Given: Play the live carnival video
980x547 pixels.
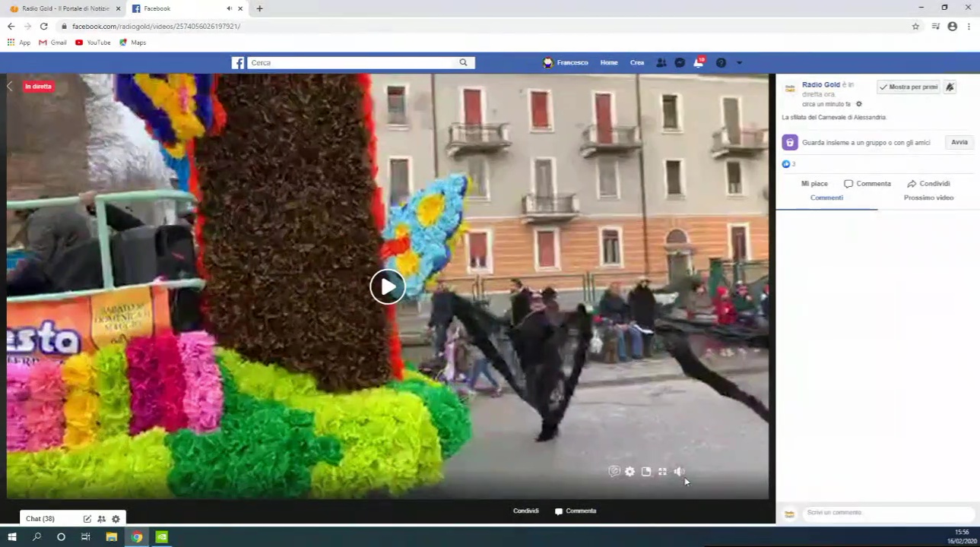Looking at the screenshot, I should 388,287.
